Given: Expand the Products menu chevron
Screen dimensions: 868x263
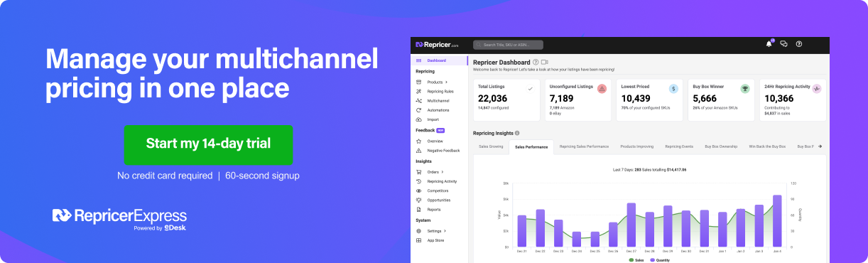Looking at the screenshot, I should 446,82.
